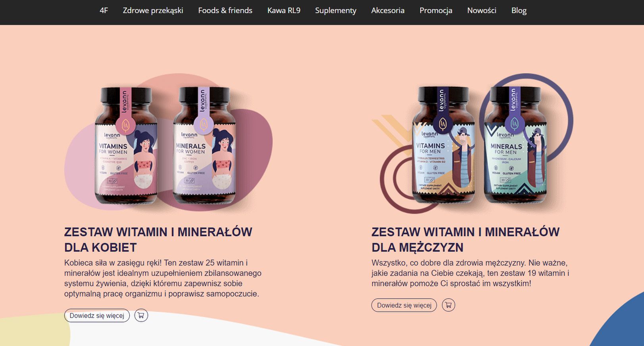
Task: Open Kawa RL9 menu item
Action: click(284, 11)
